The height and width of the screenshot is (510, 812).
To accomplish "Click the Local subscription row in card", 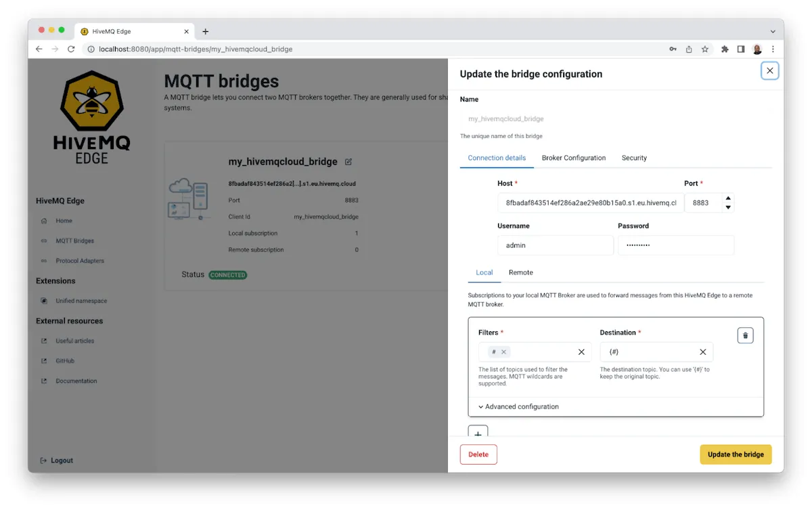I will click(294, 233).
